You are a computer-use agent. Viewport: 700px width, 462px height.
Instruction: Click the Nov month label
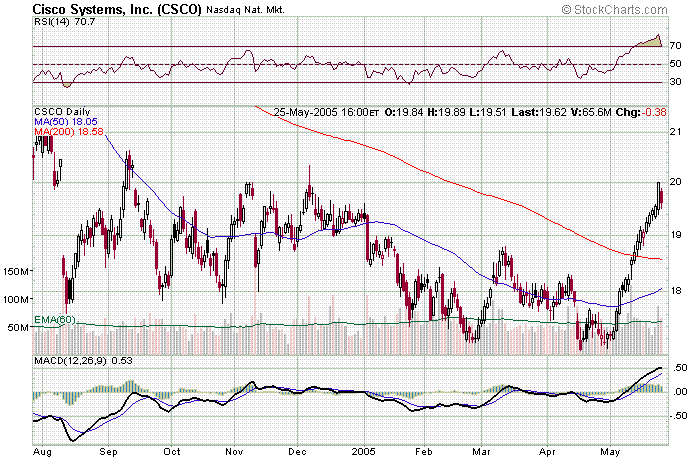click(234, 452)
